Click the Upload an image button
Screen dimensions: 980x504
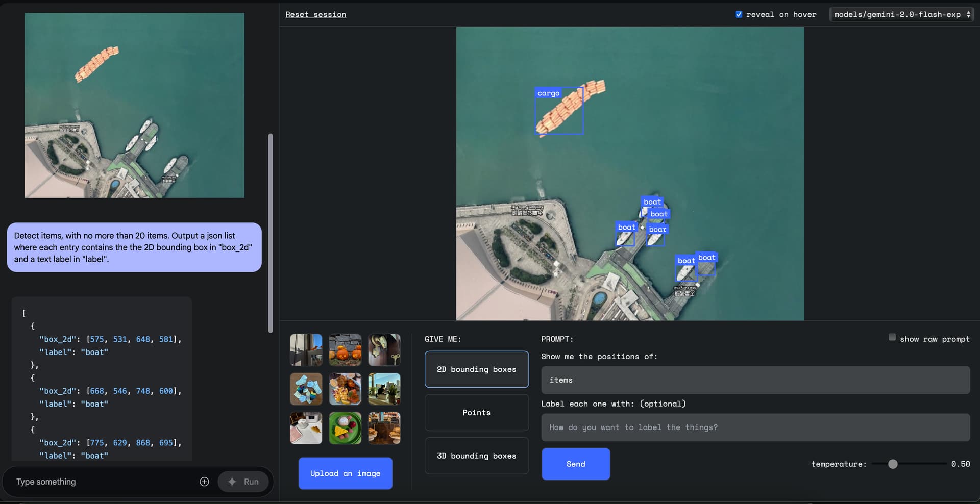coord(346,473)
